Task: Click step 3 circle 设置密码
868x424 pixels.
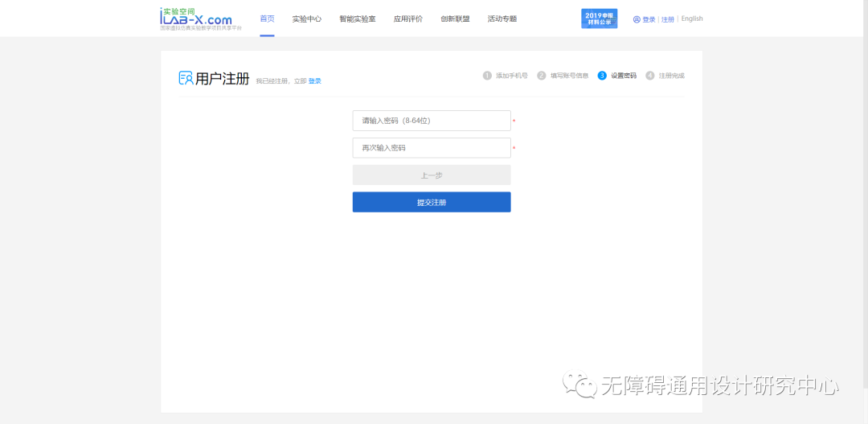Action: point(602,76)
